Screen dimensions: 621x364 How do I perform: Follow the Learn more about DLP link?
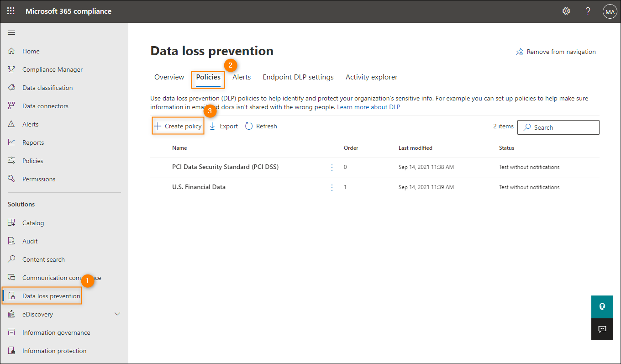(368, 107)
